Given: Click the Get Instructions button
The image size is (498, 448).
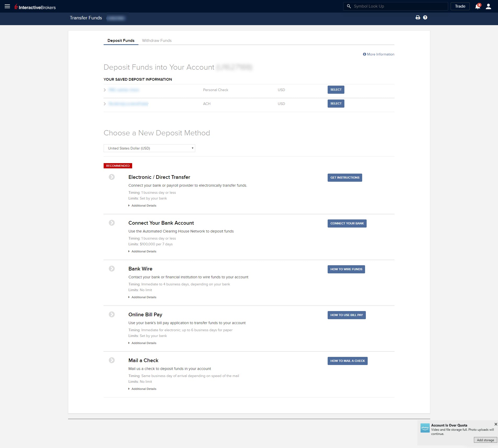Looking at the screenshot, I should tap(345, 178).
